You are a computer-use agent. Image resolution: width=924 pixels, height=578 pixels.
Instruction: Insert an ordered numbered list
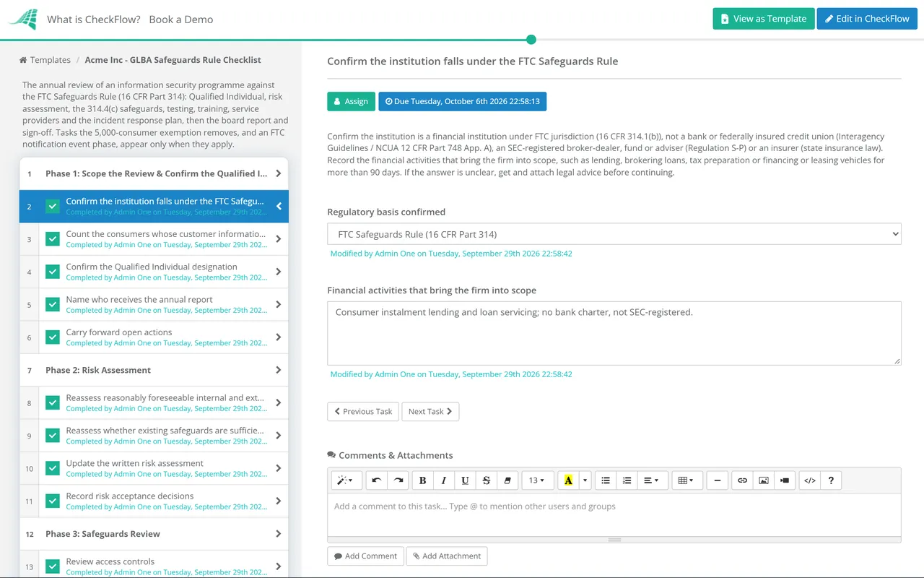[627, 480]
